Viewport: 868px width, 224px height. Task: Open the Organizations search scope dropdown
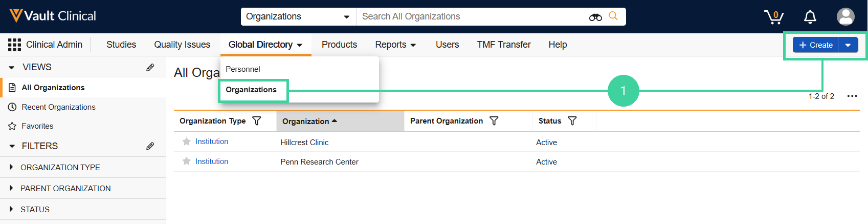click(299, 16)
